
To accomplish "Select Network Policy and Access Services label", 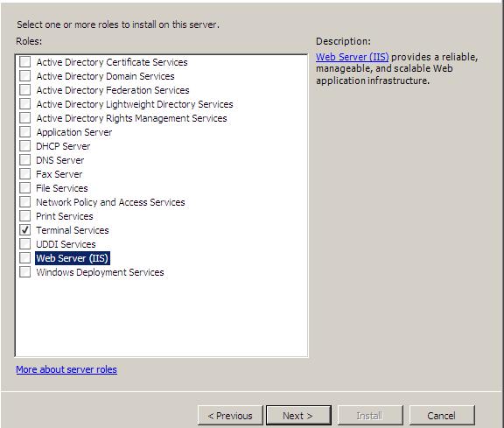I will click(x=110, y=202).
